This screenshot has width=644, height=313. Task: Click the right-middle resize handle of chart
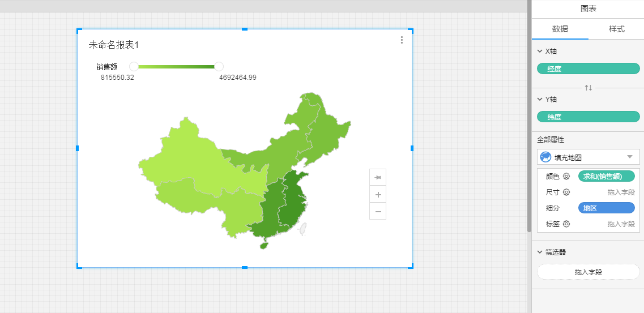tap(412, 148)
